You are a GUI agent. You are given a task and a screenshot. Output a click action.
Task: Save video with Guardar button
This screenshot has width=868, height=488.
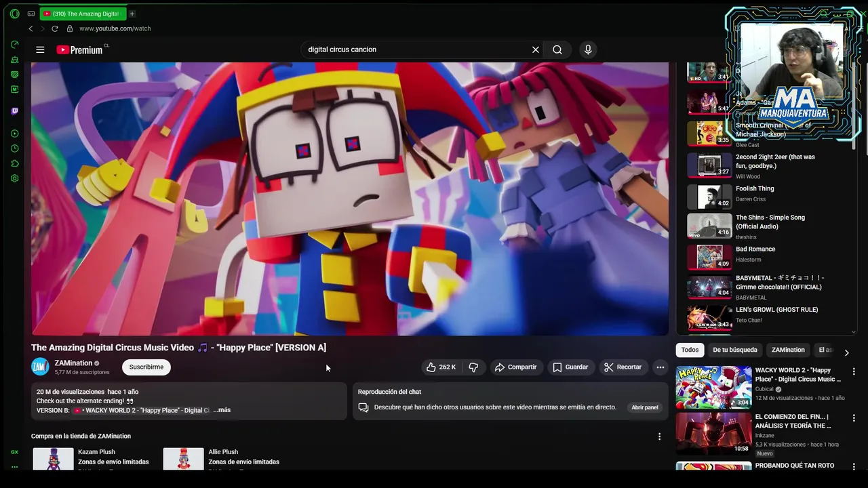[x=570, y=367]
